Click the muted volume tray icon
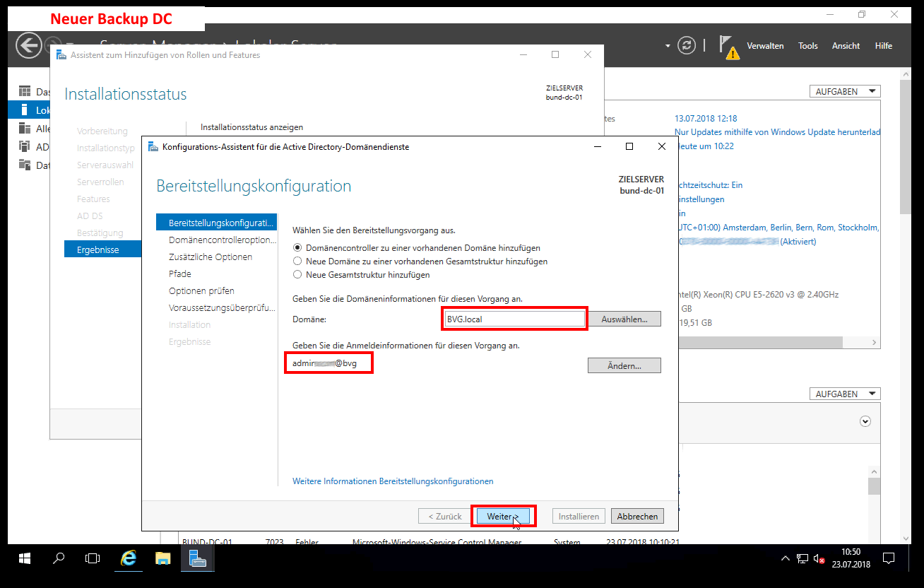The height and width of the screenshot is (588, 924). tap(819, 558)
